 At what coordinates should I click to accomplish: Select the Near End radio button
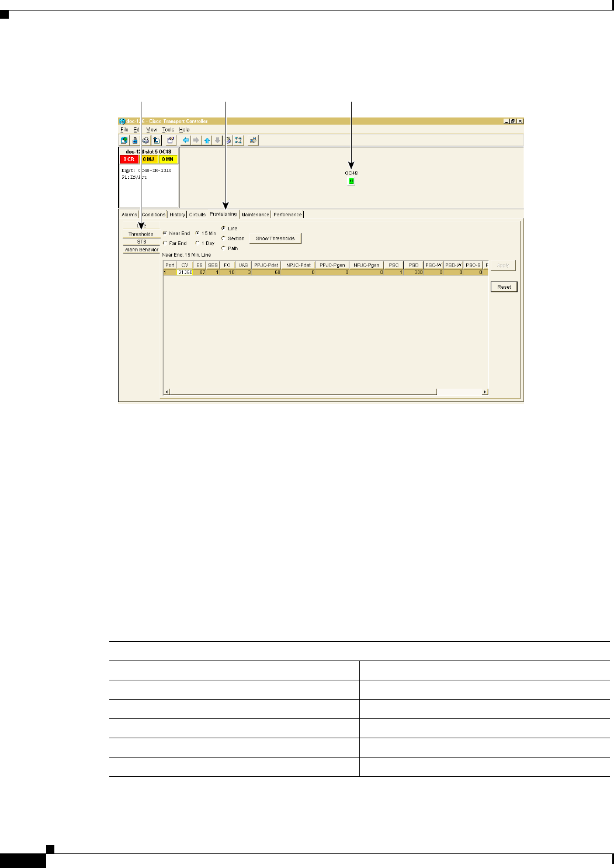tap(165, 233)
